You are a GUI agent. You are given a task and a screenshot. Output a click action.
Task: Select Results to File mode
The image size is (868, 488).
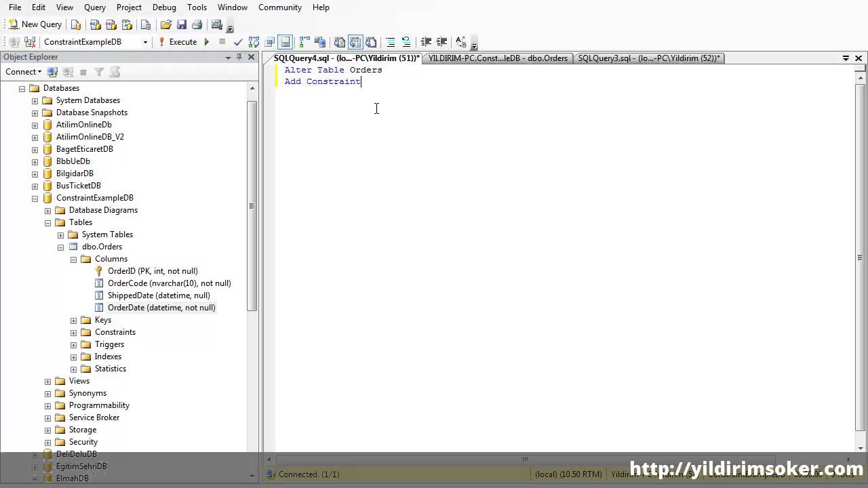[x=371, y=42]
